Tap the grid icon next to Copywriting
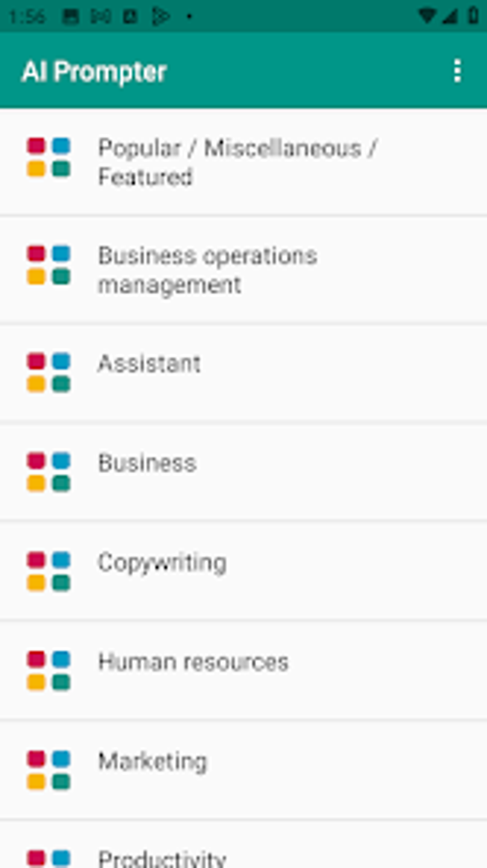The image size is (487, 868). (x=49, y=571)
